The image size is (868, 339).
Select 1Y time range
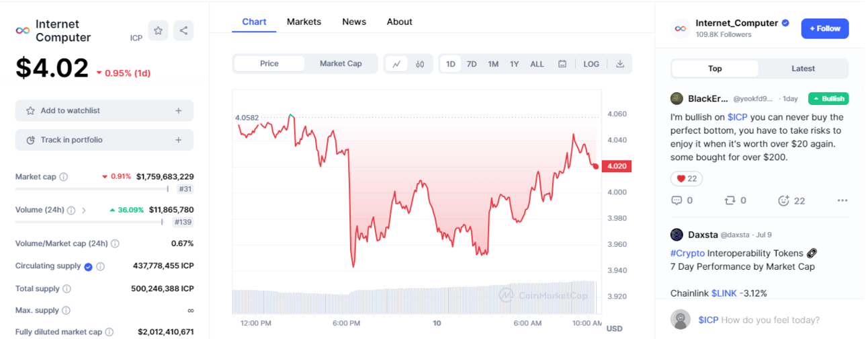click(x=515, y=64)
